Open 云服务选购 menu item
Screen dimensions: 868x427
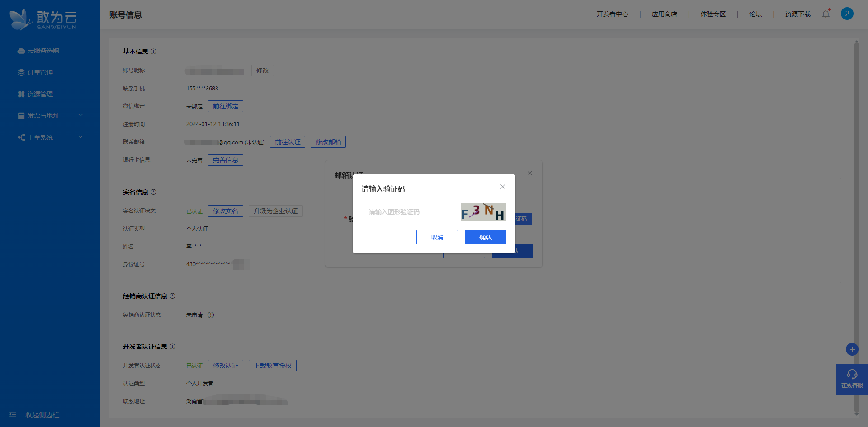point(43,51)
